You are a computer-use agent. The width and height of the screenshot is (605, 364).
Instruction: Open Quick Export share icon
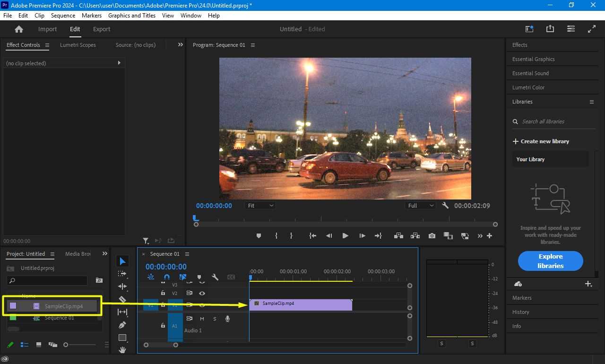coord(550,29)
